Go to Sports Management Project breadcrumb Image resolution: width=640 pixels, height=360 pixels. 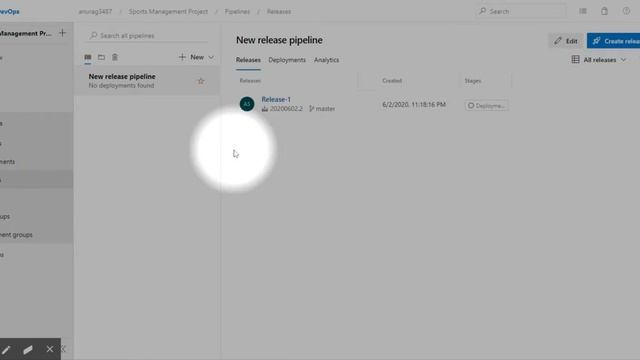click(x=168, y=11)
